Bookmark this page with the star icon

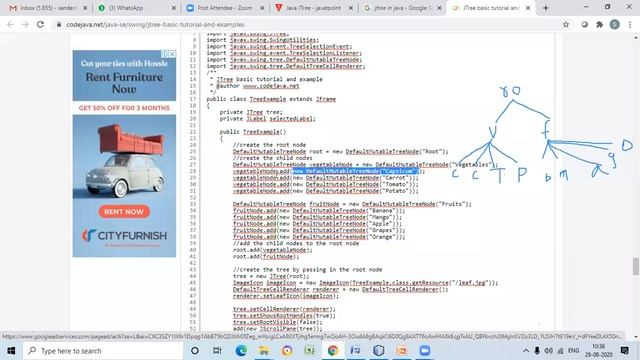[x=566, y=24]
